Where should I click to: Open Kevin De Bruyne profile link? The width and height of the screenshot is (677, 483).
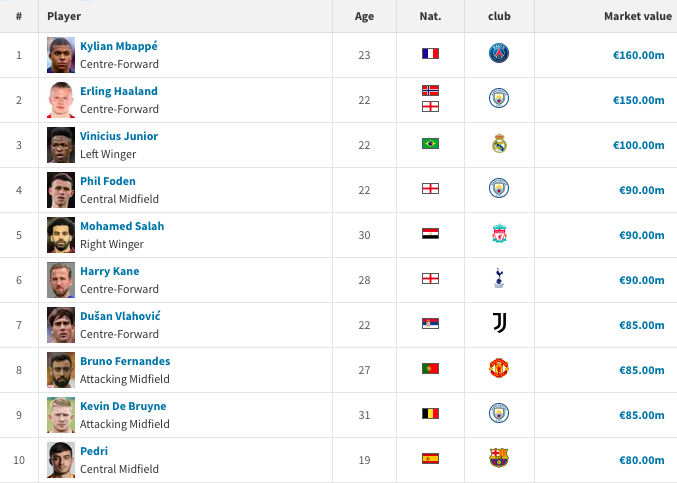tap(123, 406)
